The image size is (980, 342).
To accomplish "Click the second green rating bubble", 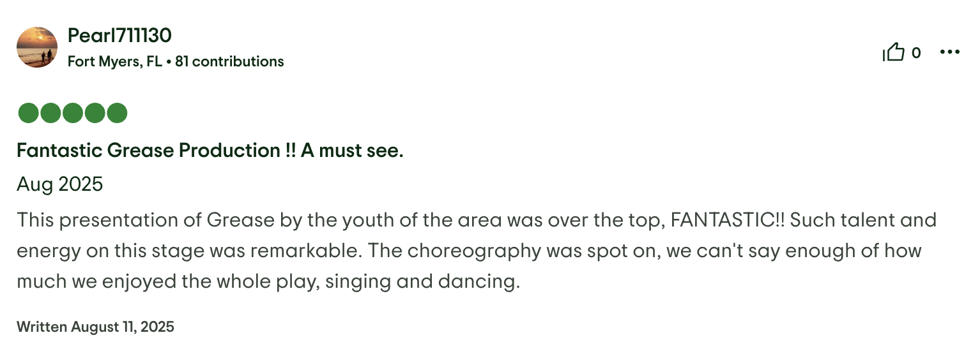I will tap(50, 114).
